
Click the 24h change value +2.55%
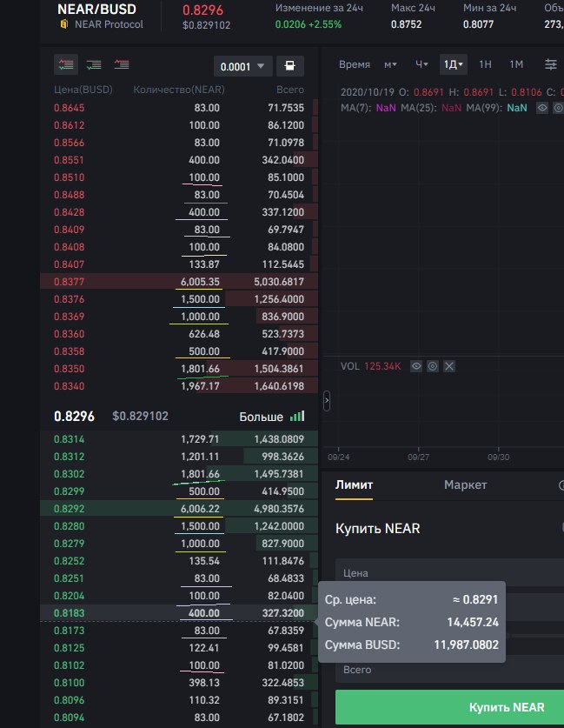[325, 24]
